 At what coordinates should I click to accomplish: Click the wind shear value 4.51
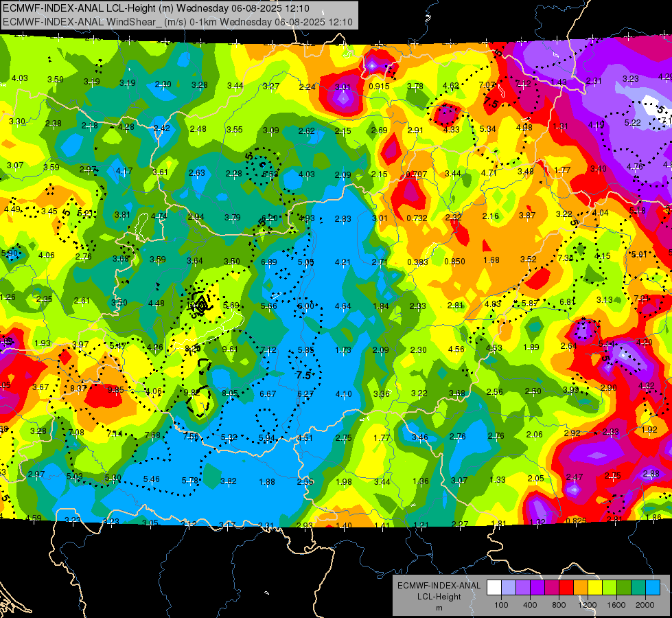(305, 437)
